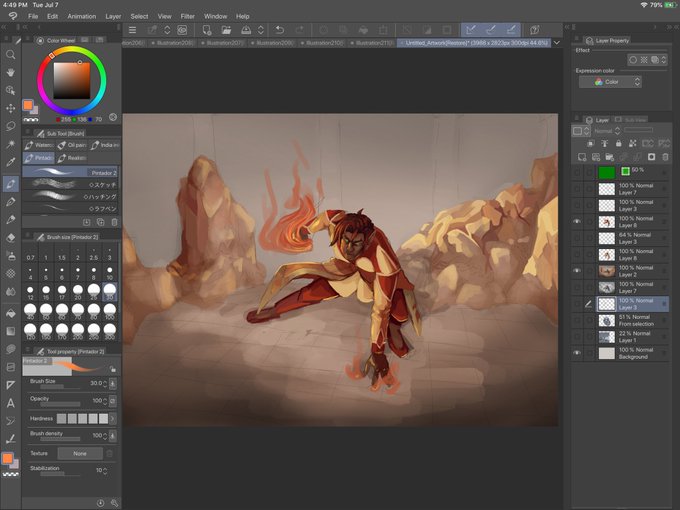Select the Text tool
Screen dimensions: 680x510
pos(10,403)
